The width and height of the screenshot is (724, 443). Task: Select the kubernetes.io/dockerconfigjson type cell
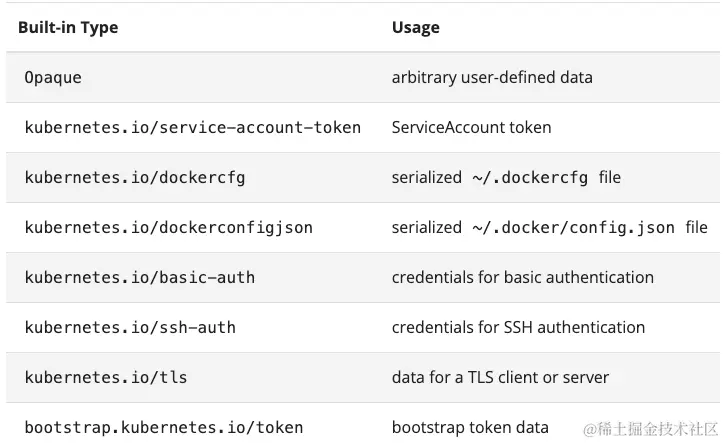coord(168,227)
